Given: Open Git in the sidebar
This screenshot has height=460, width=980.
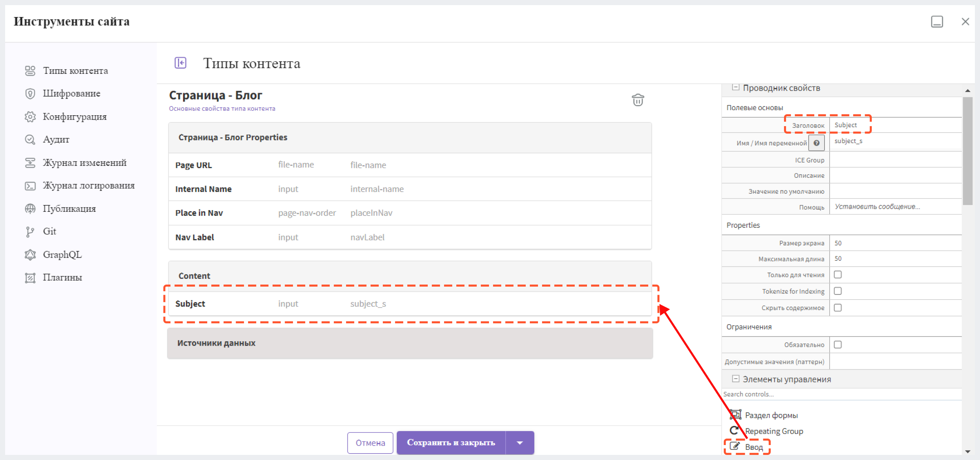Looking at the screenshot, I should coord(49,232).
